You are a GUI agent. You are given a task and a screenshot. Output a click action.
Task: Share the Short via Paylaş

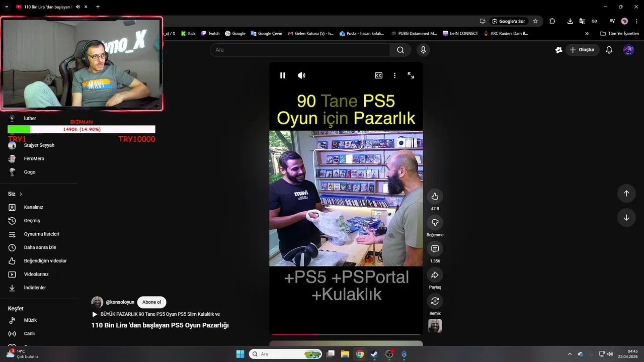(x=435, y=275)
